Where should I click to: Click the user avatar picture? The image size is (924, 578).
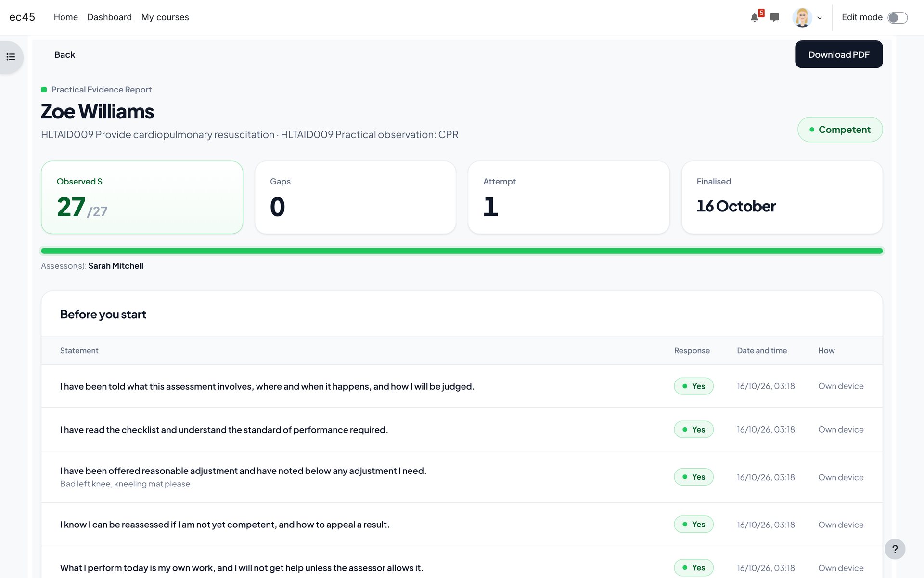pyautogui.click(x=802, y=17)
